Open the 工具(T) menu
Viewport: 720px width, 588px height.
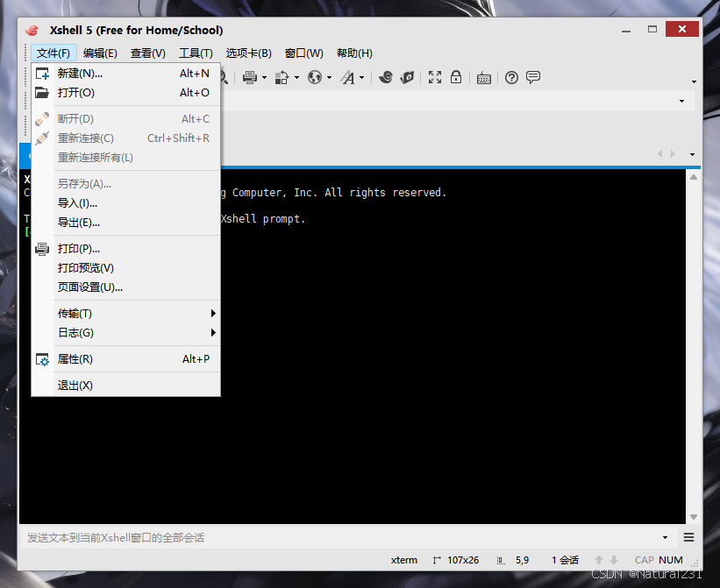pos(196,53)
